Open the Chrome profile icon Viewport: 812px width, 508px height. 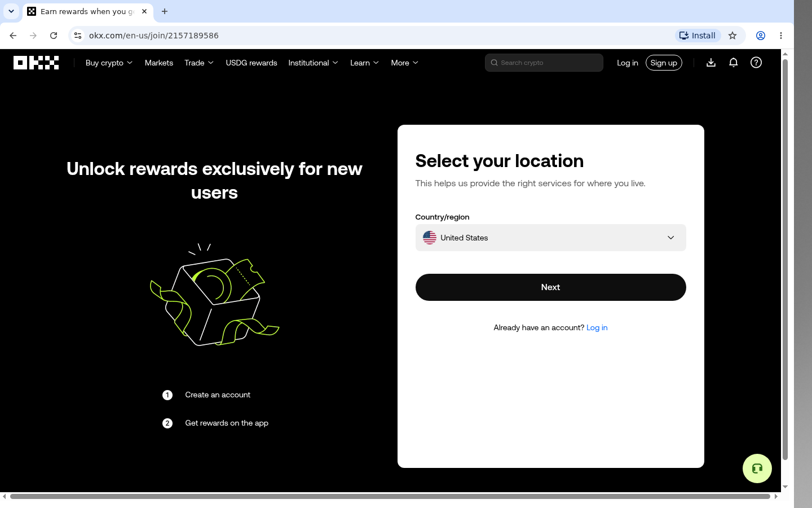tap(761, 36)
